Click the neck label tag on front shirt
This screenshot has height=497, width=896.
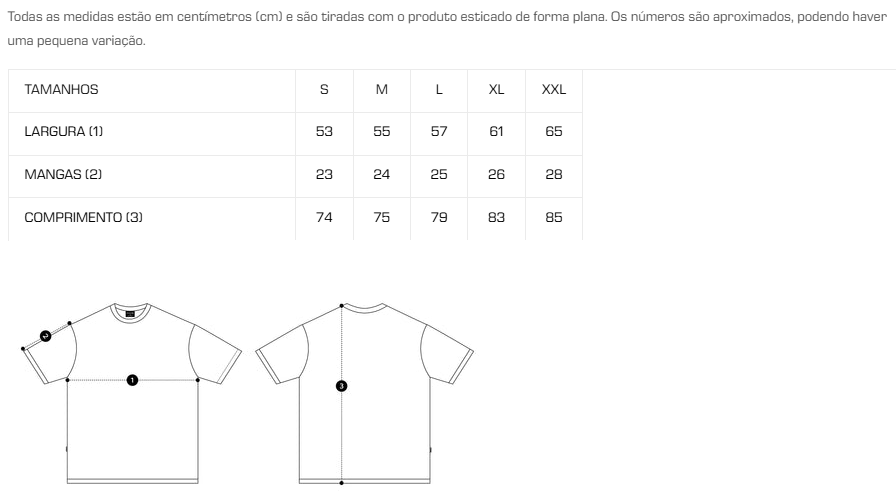pos(131,314)
